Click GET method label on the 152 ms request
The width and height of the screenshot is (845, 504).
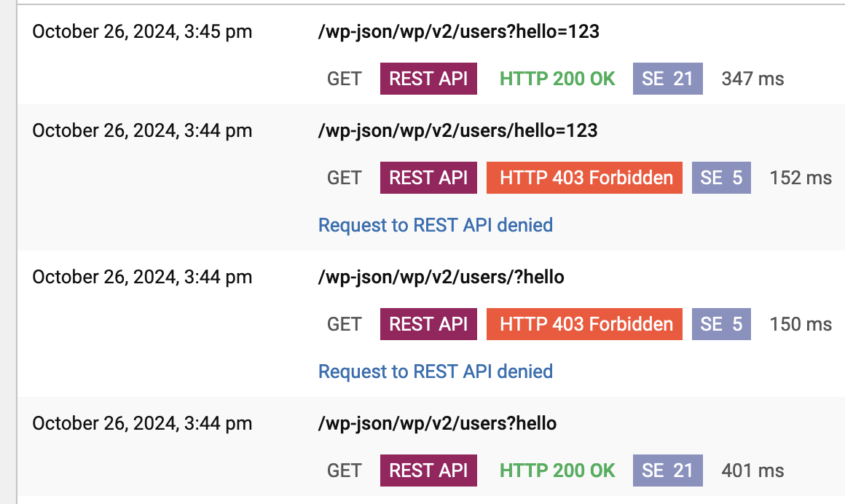(x=345, y=178)
